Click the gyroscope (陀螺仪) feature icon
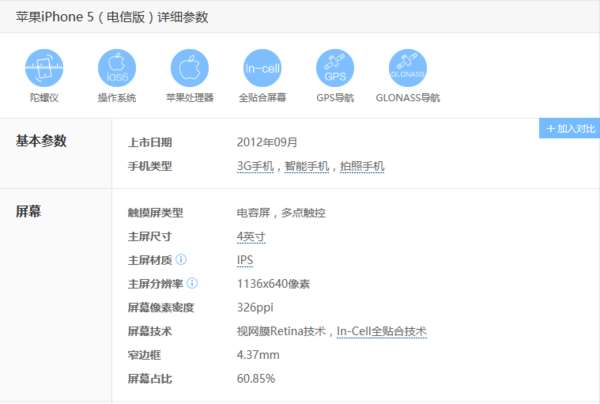600x404 pixels. point(44,68)
